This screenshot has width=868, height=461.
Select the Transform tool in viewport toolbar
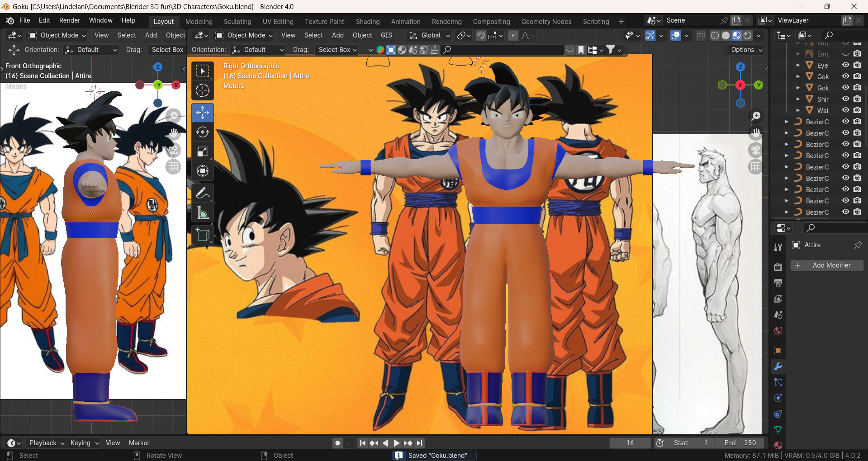click(x=203, y=171)
